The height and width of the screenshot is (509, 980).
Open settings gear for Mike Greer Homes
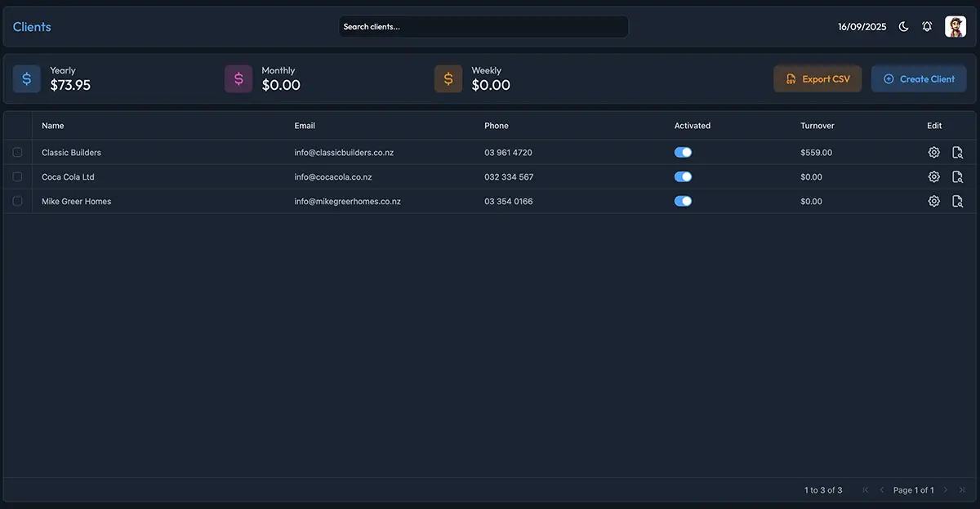click(x=933, y=202)
